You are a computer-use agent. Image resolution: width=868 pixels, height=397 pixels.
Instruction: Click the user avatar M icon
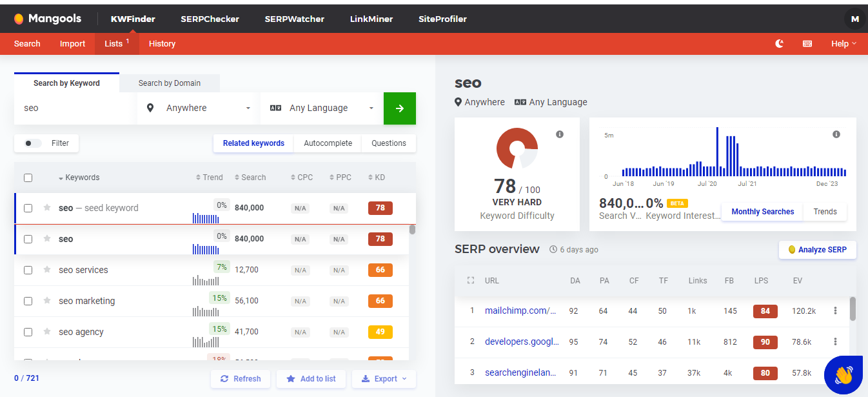pyautogui.click(x=854, y=19)
